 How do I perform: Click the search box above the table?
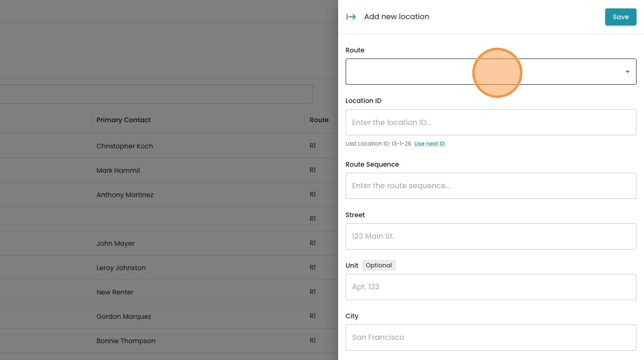(x=154, y=94)
